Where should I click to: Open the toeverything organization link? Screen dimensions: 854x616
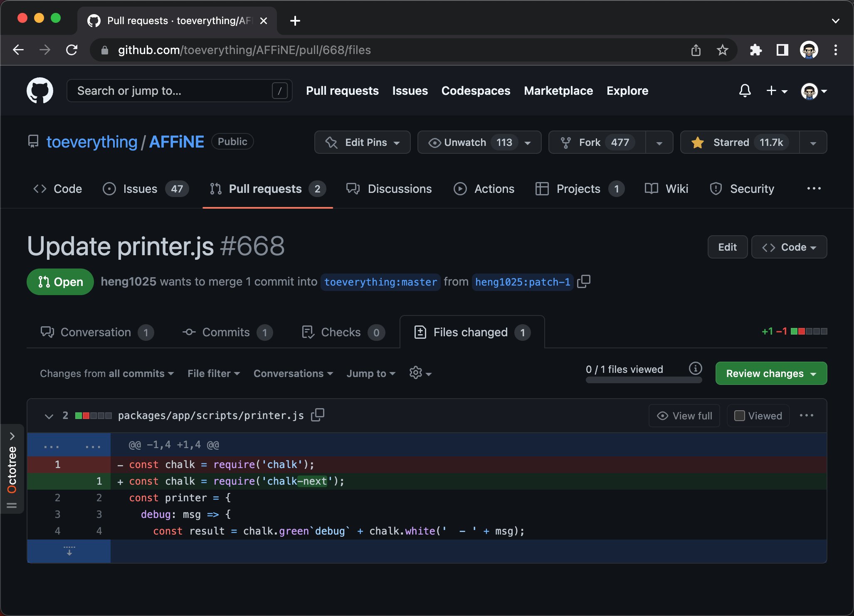[92, 142]
